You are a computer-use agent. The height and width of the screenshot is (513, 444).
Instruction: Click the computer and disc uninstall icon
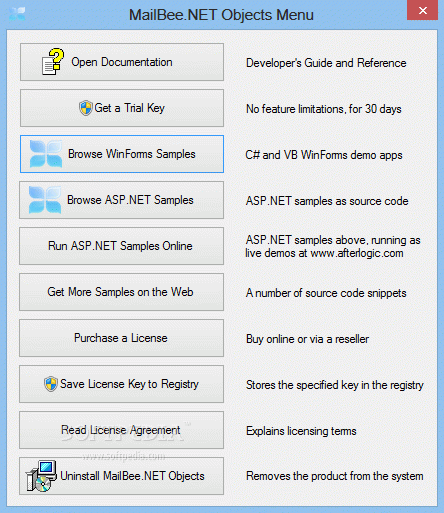click(41, 476)
